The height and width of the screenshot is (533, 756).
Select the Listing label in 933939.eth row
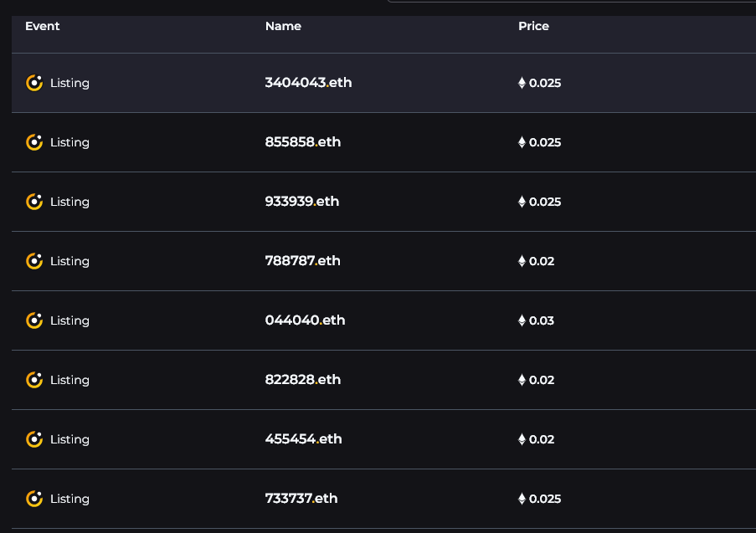coord(70,202)
